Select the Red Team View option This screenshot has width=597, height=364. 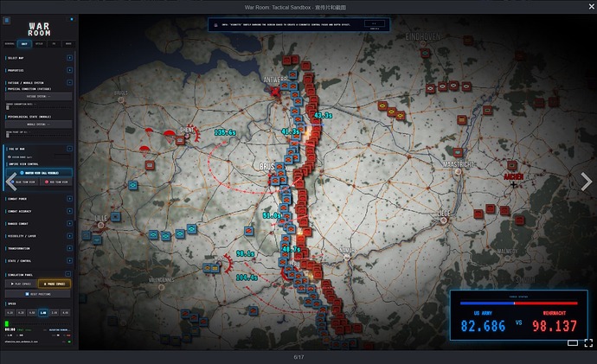[x=56, y=182]
